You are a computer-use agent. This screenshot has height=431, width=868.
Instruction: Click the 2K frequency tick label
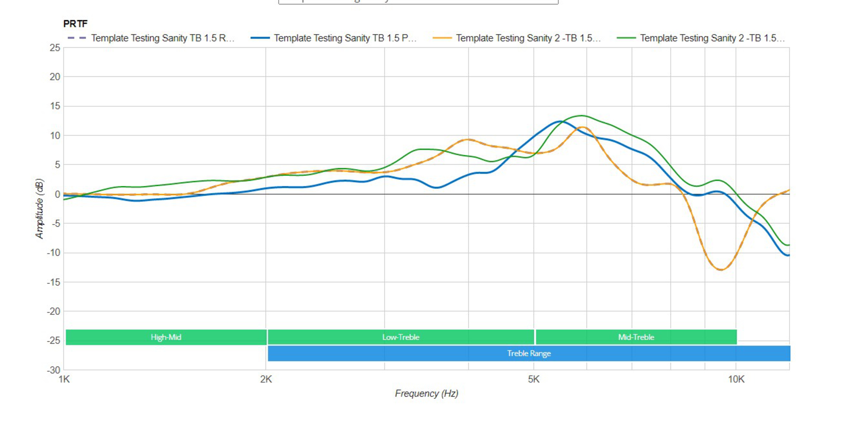266,379
